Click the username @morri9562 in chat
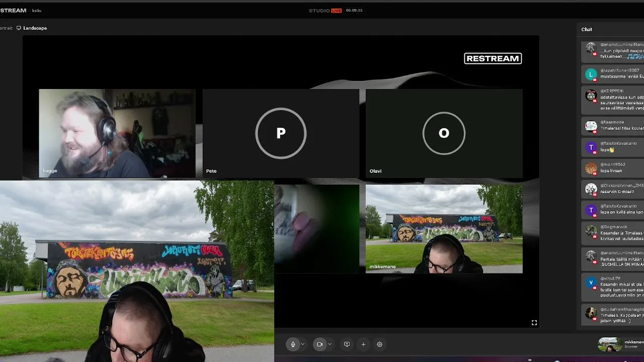 pos(613,164)
